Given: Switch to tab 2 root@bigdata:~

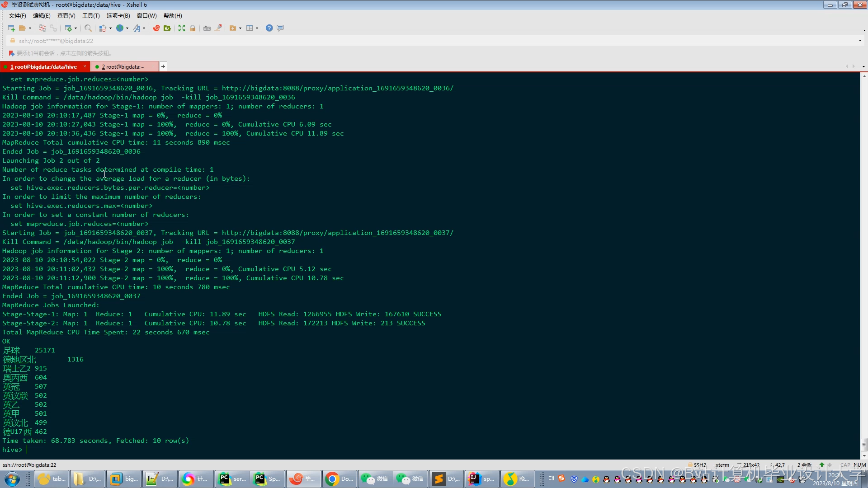Looking at the screenshot, I should point(123,67).
